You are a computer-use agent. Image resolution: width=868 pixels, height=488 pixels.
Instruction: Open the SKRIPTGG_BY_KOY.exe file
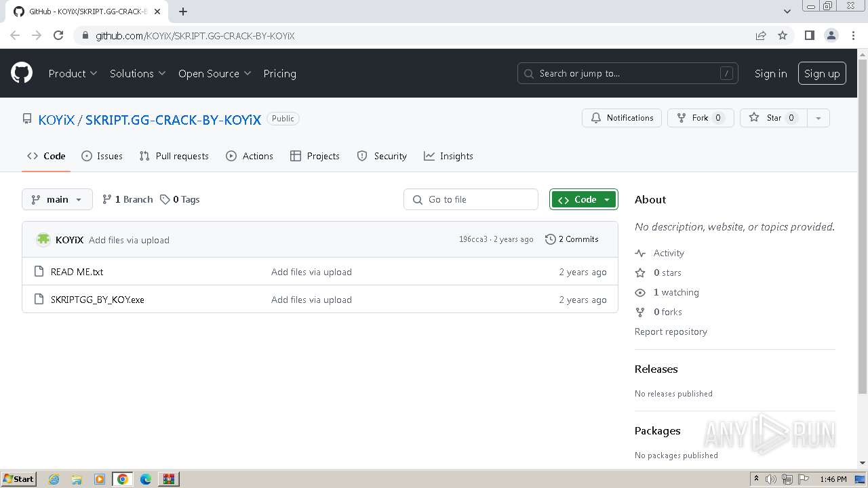98,300
